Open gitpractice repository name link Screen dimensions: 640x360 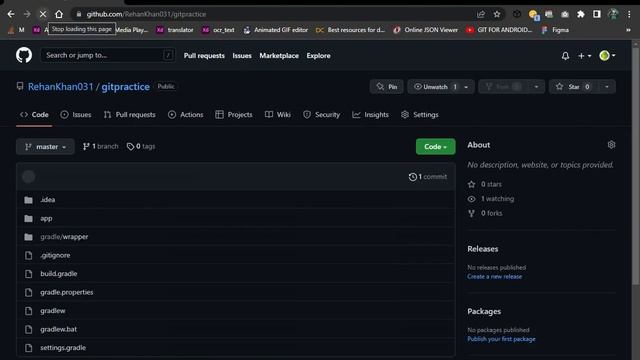pyautogui.click(x=125, y=87)
